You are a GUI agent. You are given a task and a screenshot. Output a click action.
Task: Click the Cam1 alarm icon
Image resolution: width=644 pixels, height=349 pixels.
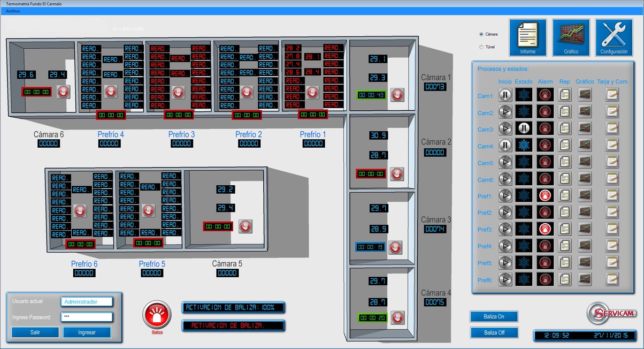[545, 95]
